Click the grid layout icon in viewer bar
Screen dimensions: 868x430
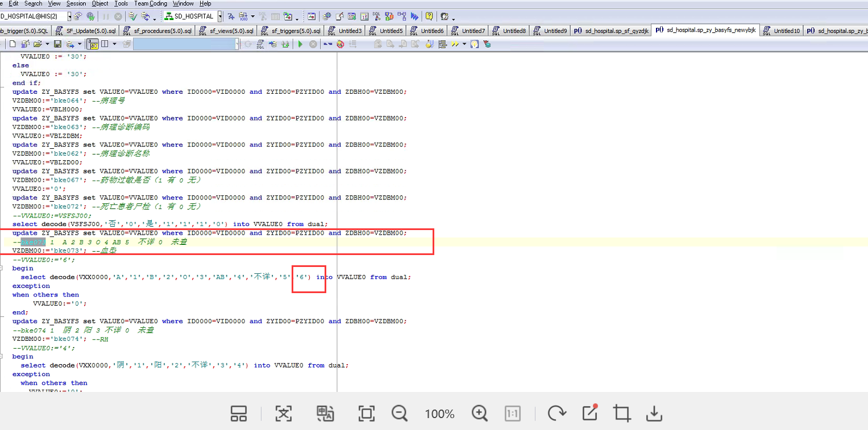tap(239, 414)
